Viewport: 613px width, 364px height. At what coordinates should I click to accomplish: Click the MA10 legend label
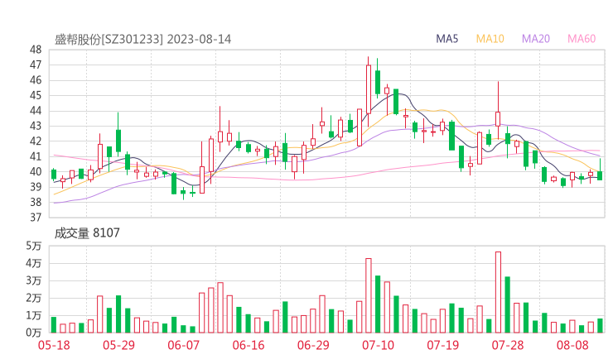coord(490,39)
